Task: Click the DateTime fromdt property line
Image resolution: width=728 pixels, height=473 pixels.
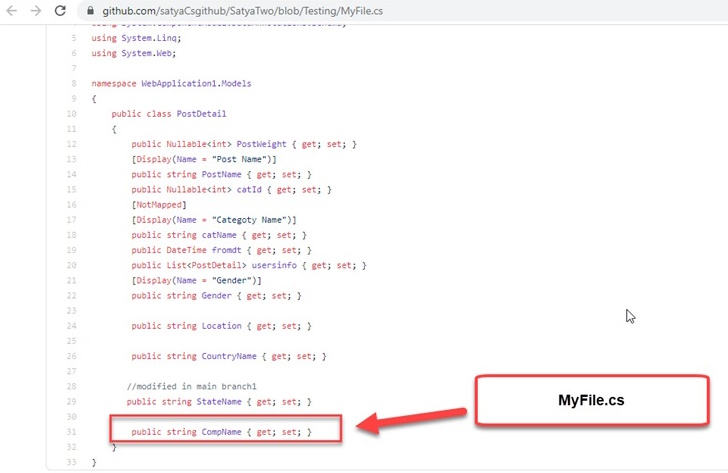Action: 221,250
